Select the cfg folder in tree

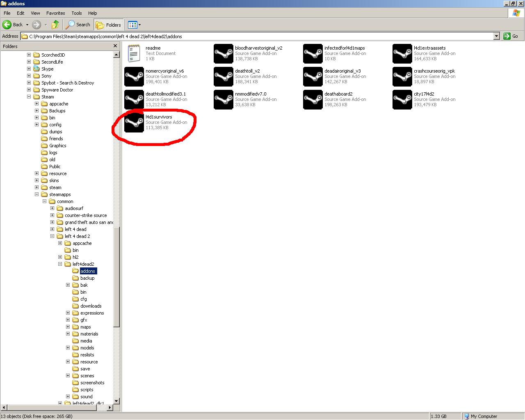83,299
